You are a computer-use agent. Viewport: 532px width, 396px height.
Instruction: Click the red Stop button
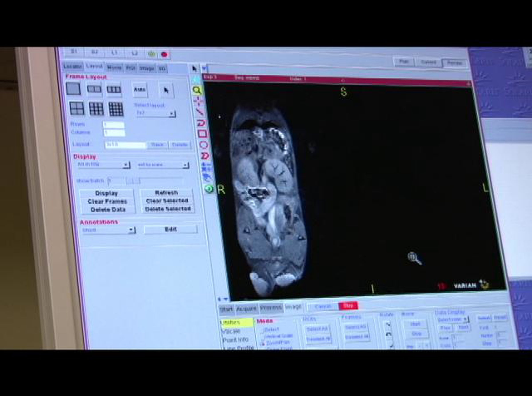click(x=348, y=306)
